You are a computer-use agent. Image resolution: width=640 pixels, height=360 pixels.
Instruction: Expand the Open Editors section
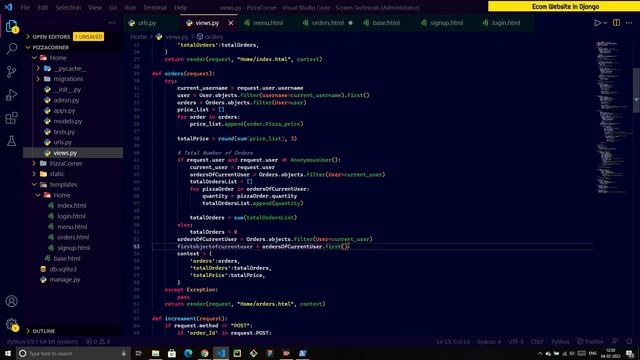[51, 37]
